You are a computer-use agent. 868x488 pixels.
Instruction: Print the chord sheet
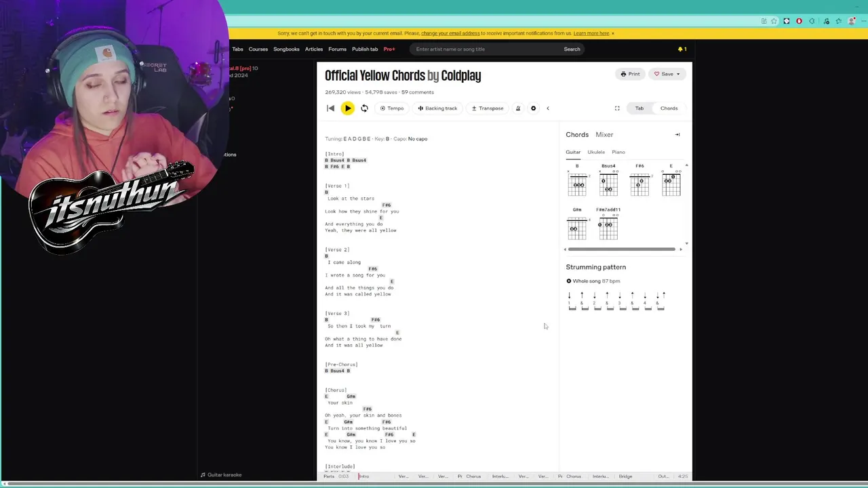pyautogui.click(x=630, y=74)
